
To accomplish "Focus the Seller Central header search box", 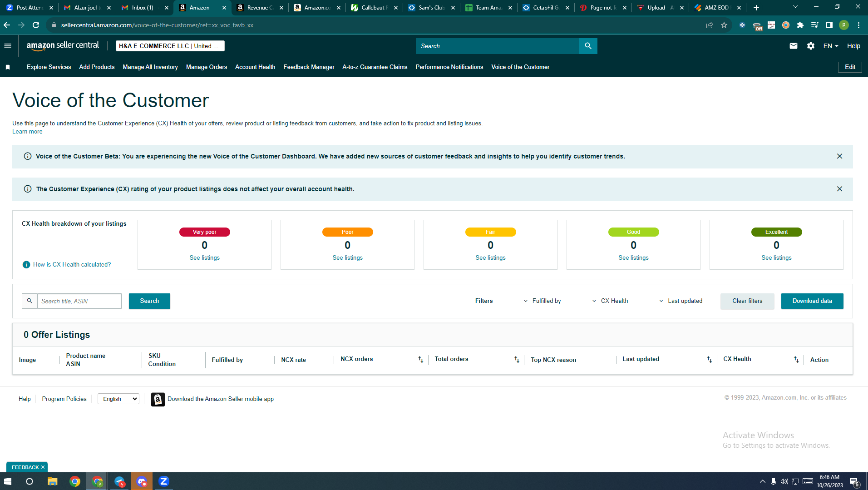I will coord(498,46).
